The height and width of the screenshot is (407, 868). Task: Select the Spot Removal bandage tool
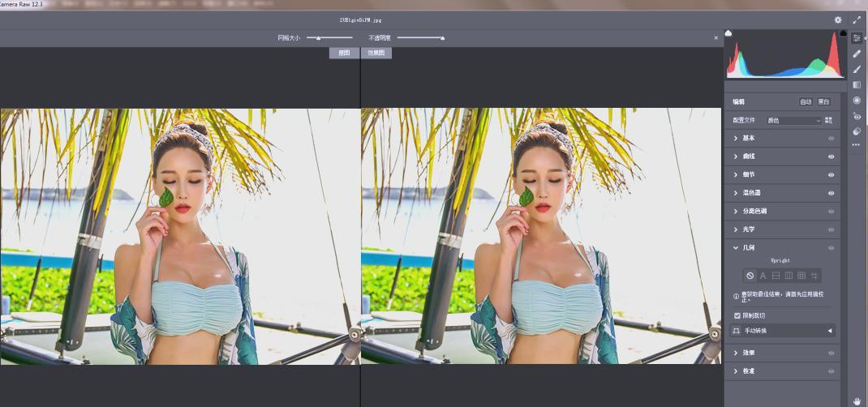pos(857,54)
